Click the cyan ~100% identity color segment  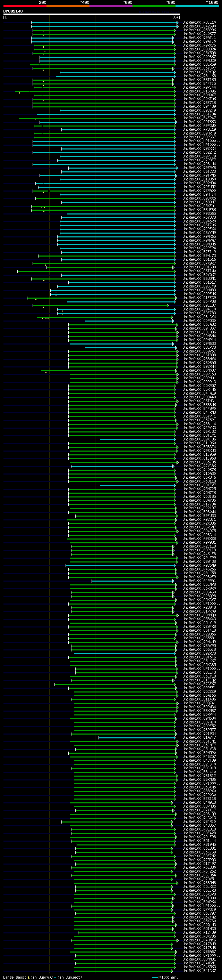(197, 6)
